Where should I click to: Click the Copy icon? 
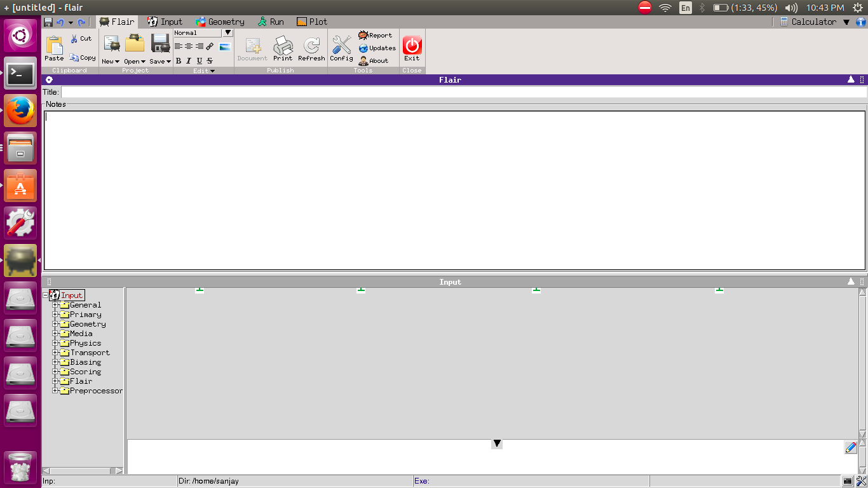tap(74, 58)
